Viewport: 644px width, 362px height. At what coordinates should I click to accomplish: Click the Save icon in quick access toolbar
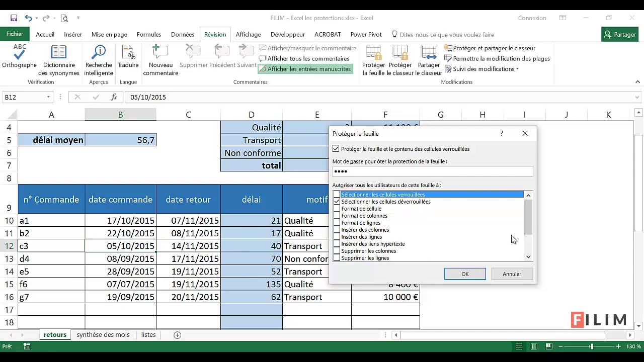click(x=14, y=18)
